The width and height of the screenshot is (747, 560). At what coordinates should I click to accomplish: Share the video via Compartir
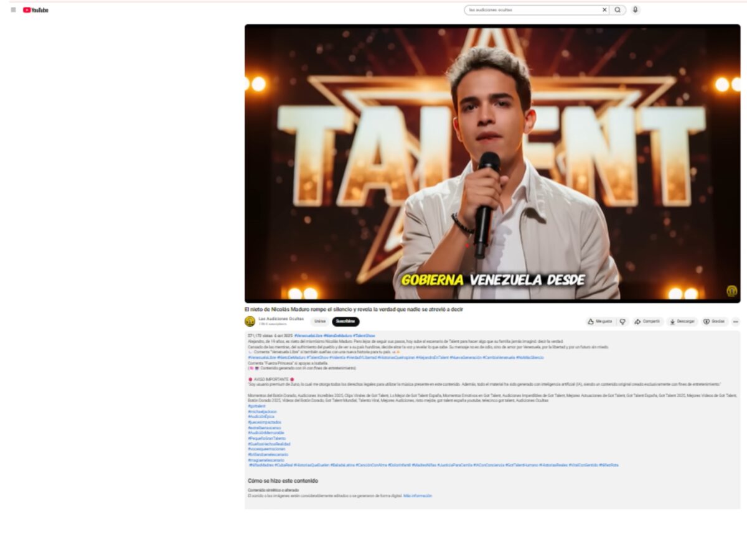click(647, 322)
